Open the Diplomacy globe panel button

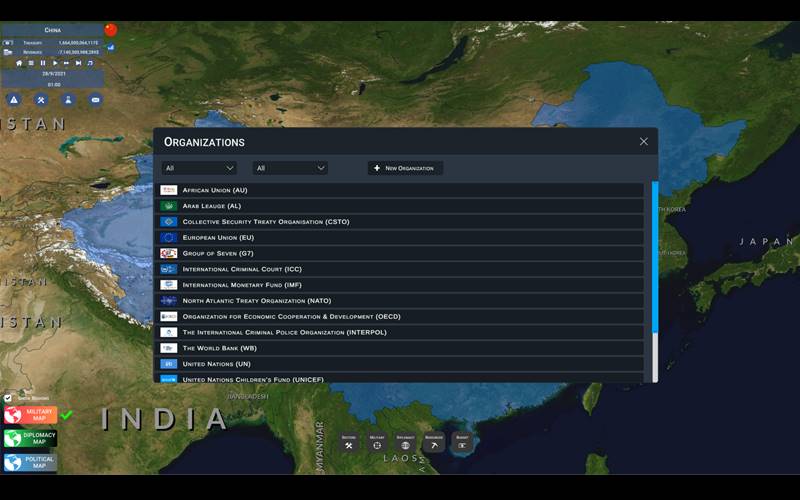click(x=405, y=442)
